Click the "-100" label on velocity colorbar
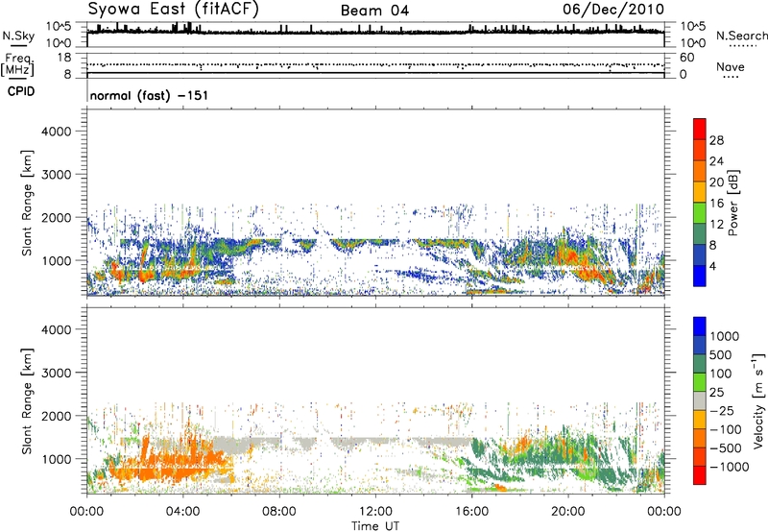This screenshot has height=532, width=768. 726,429
